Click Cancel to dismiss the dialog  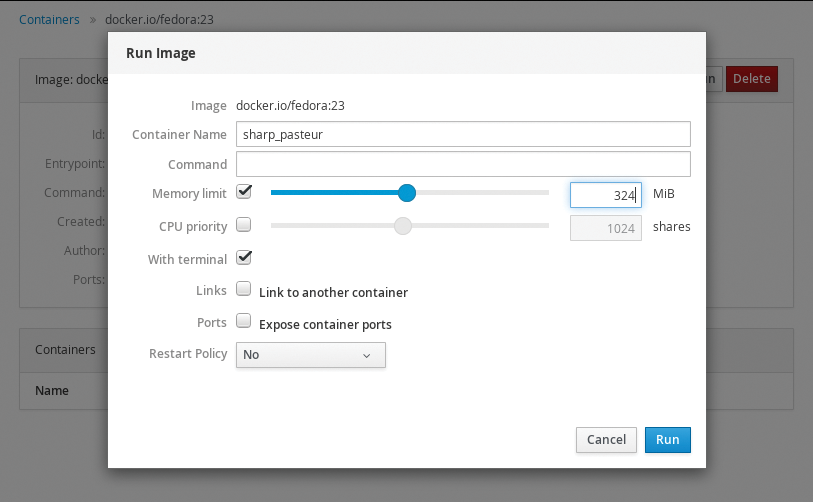coord(606,439)
